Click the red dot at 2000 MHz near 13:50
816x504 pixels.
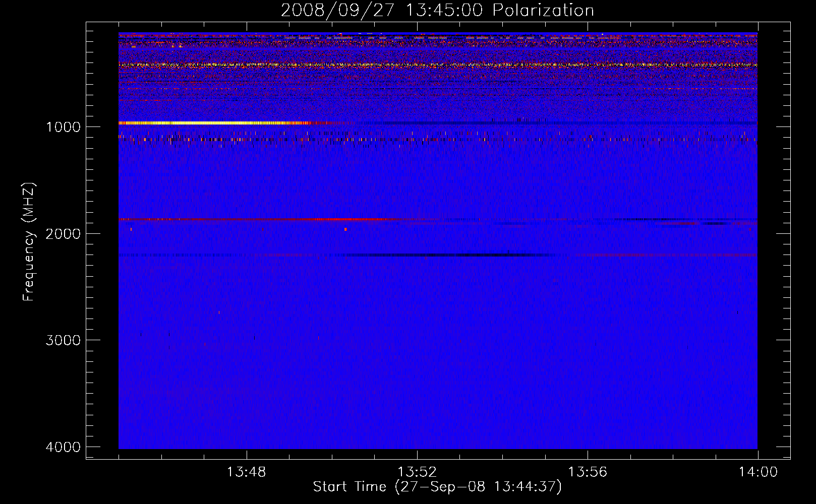[x=345, y=229]
